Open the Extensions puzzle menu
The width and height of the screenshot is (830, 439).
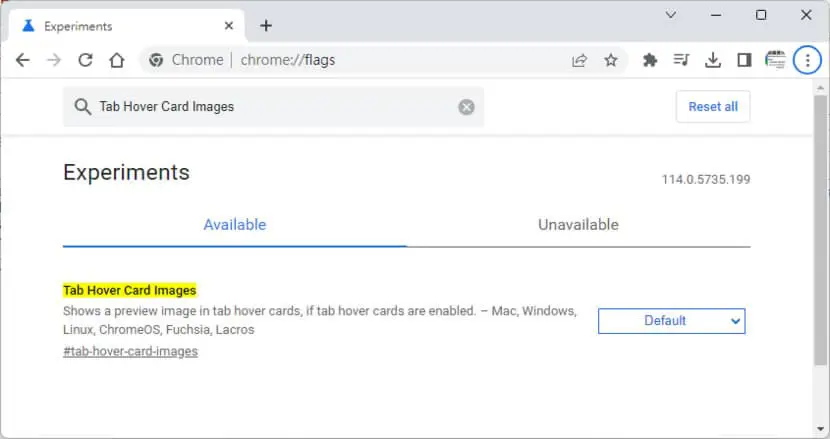649,60
